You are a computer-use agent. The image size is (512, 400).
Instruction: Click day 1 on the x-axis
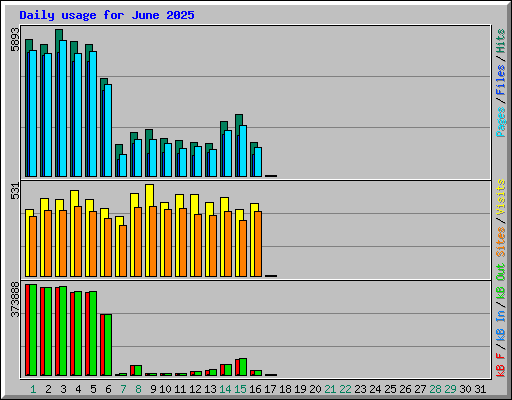(x=33, y=389)
